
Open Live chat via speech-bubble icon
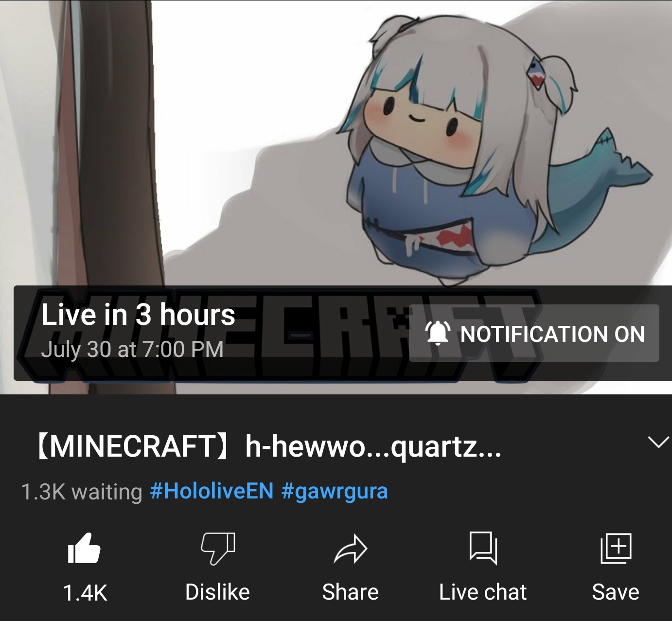483,548
